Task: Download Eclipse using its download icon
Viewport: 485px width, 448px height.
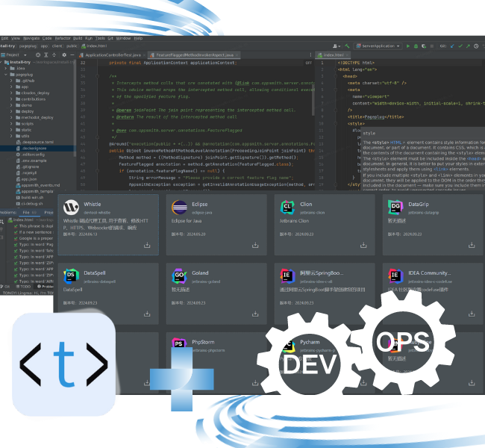Action: 254,245
